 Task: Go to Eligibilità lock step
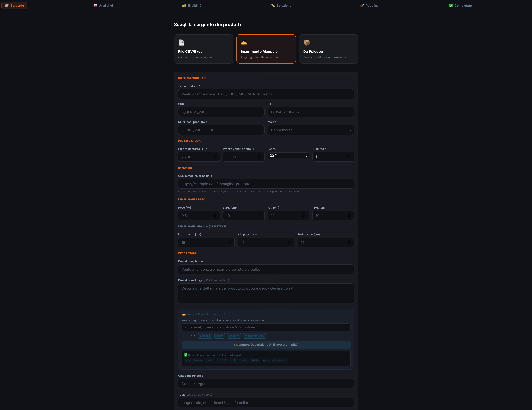coord(192,6)
